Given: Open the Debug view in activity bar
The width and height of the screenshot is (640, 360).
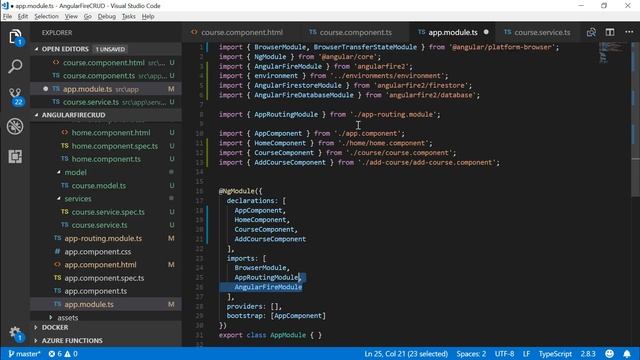Looking at the screenshot, I should (x=15, y=127).
